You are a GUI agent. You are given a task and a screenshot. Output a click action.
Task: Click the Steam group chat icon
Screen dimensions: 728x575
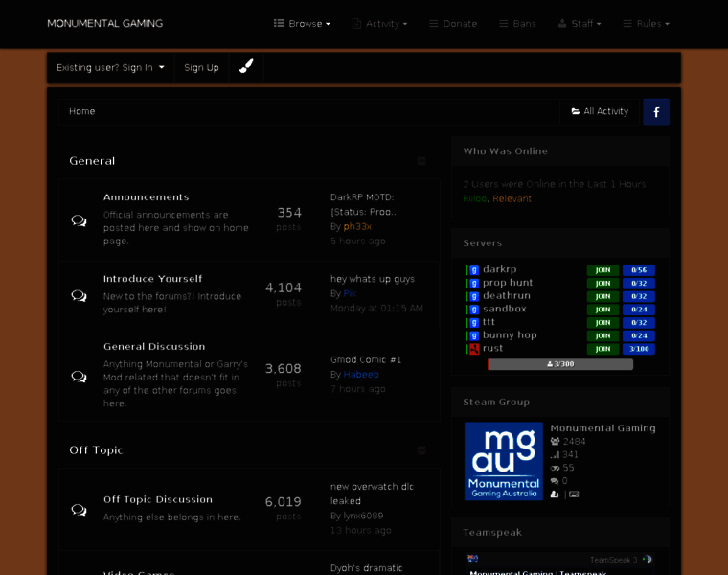tap(555, 481)
